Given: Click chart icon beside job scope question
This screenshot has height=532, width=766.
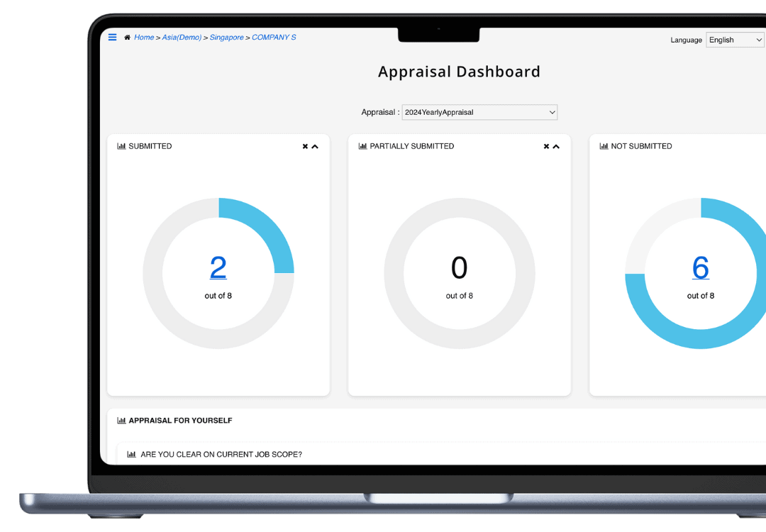Looking at the screenshot, I should point(131,454).
